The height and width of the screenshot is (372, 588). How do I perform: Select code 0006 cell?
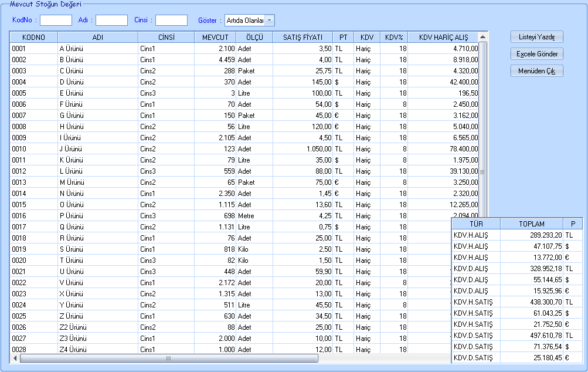click(x=19, y=104)
